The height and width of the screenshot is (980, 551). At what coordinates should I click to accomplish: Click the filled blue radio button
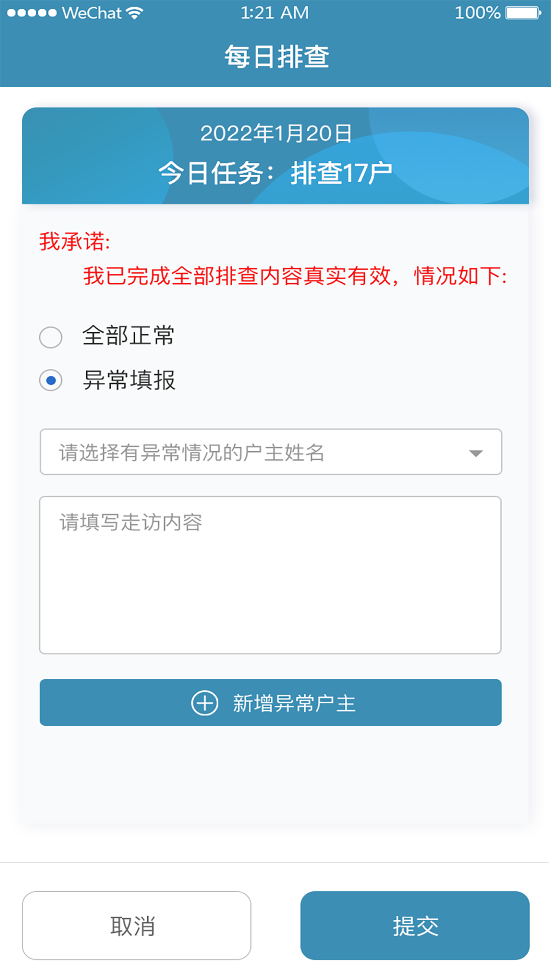tap(50, 380)
